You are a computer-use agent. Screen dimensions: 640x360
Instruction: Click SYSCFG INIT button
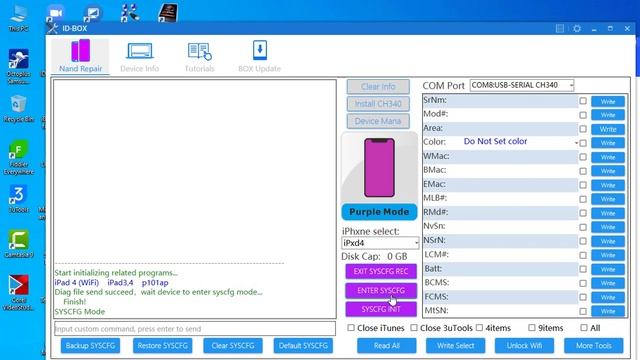381,309
